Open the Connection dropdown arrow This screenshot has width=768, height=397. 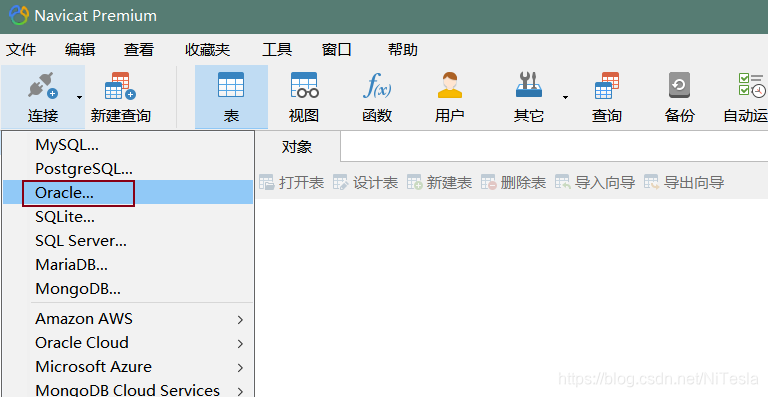[79, 97]
